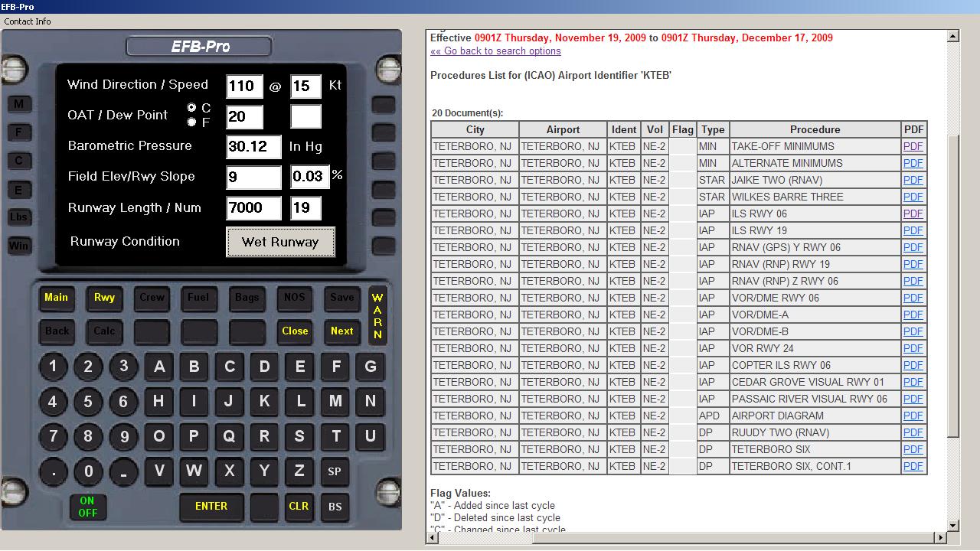Click the vertical scrollbar down arrow

pyautogui.click(x=953, y=526)
